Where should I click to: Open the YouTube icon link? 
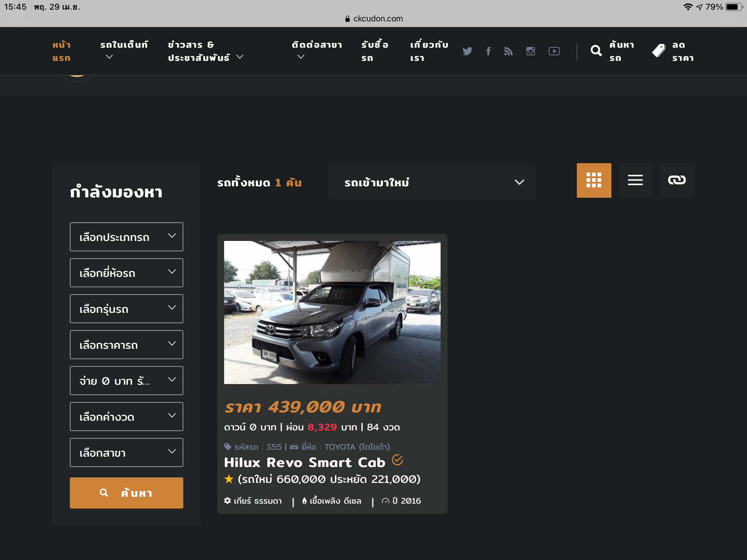coord(554,51)
